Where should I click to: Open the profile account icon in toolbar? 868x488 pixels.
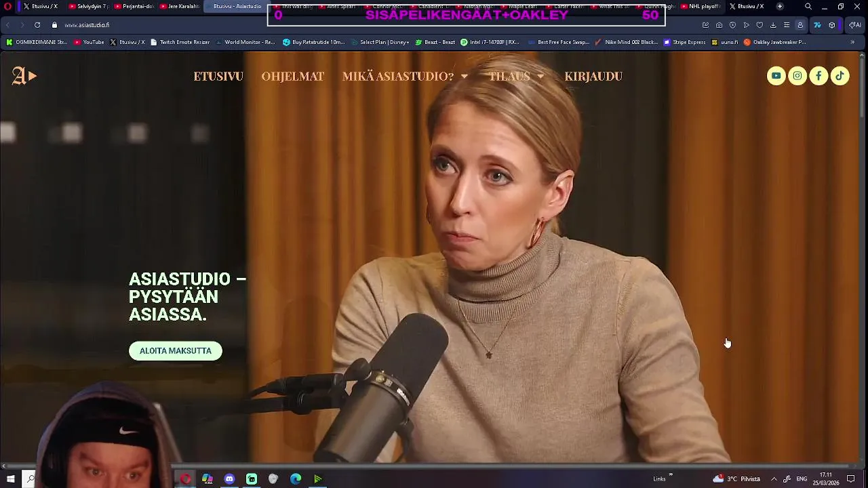click(x=800, y=25)
